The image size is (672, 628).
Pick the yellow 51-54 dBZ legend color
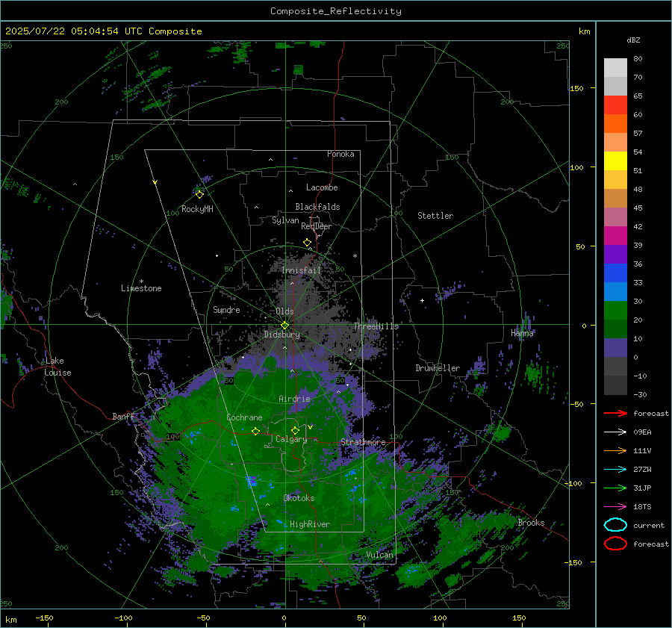[615, 161]
